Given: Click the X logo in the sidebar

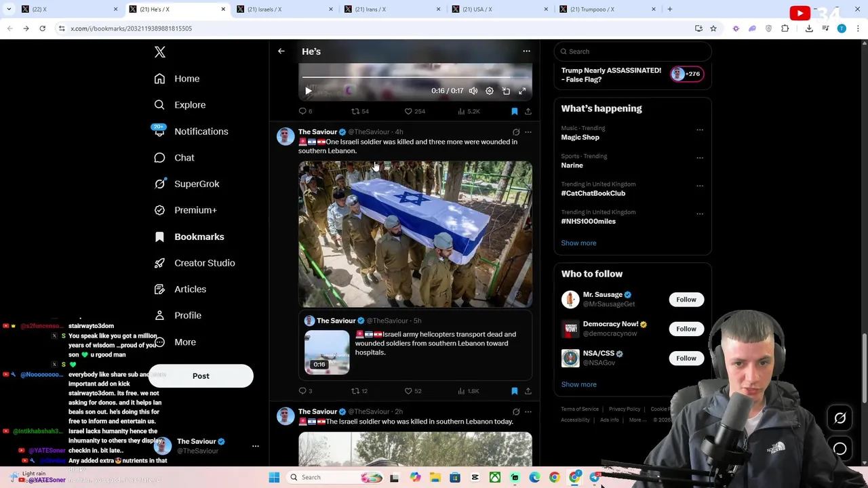Looking at the screenshot, I should point(160,52).
